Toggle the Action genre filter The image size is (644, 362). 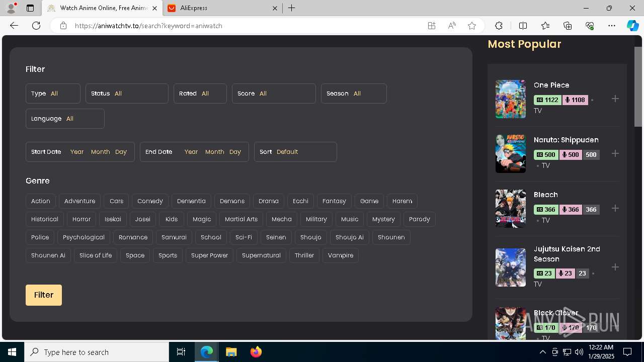pyautogui.click(x=41, y=201)
